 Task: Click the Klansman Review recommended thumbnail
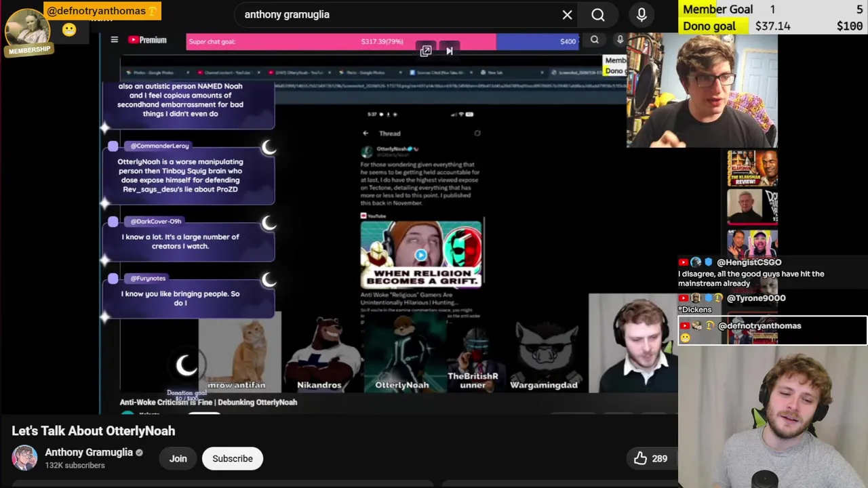point(752,169)
